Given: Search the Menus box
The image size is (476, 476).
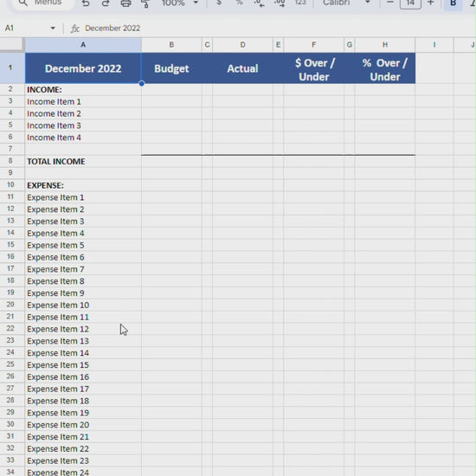Looking at the screenshot, I should point(42,3).
